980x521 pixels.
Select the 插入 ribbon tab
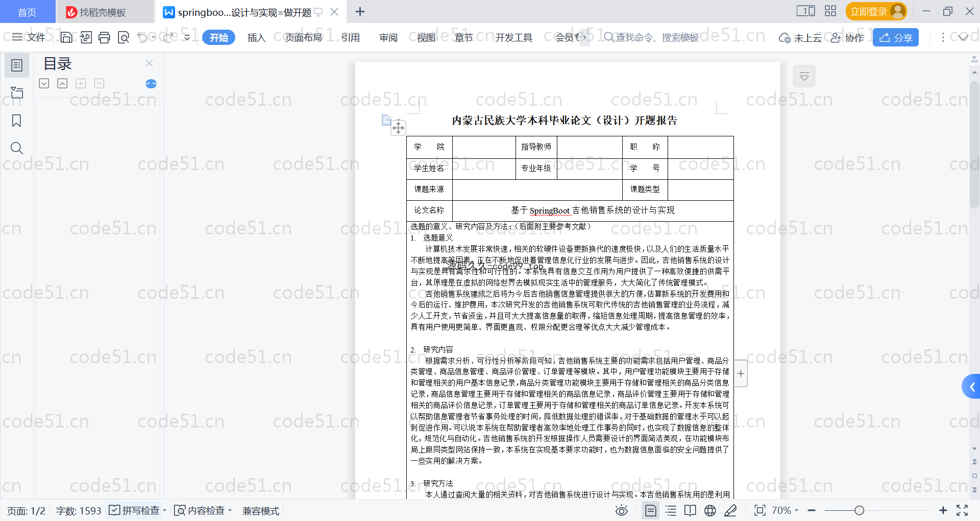[256, 37]
